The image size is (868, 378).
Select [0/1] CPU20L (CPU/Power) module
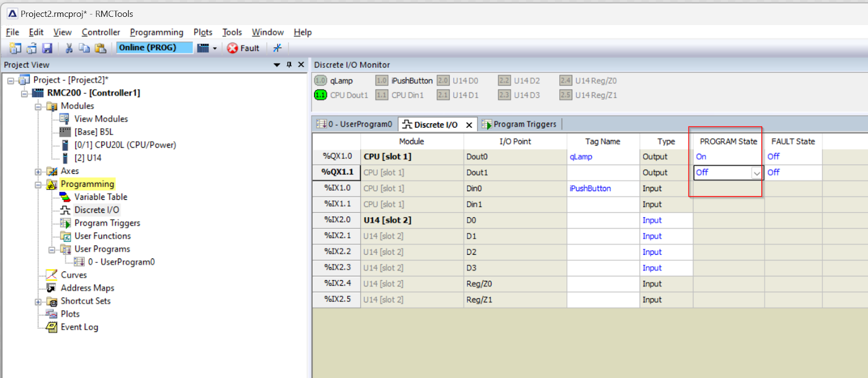(x=125, y=144)
